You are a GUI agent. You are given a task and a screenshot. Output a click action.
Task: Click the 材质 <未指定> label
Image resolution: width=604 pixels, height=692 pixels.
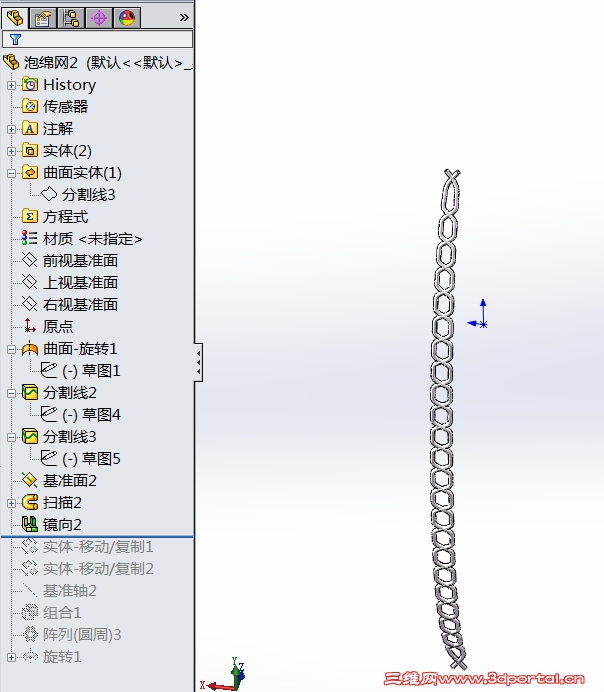tap(93, 239)
